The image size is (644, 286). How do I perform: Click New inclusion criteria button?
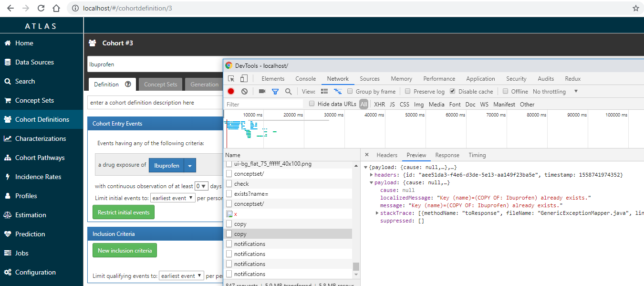click(125, 251)
